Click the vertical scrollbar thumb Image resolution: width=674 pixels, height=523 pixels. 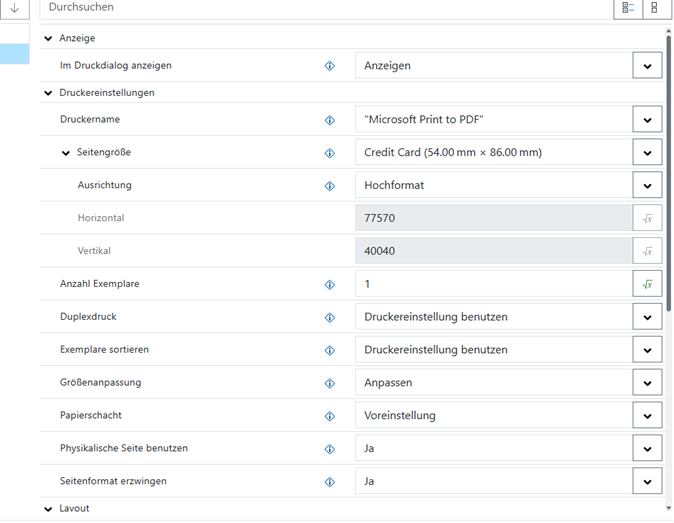pyautogui.click(x=668, y=173)
